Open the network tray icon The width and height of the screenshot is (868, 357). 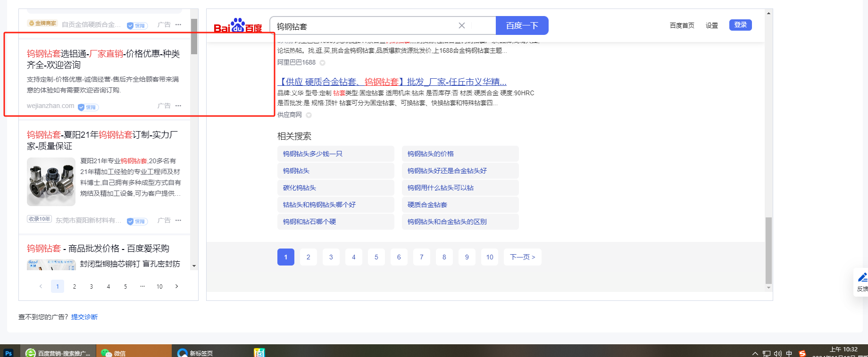point(767,353)
